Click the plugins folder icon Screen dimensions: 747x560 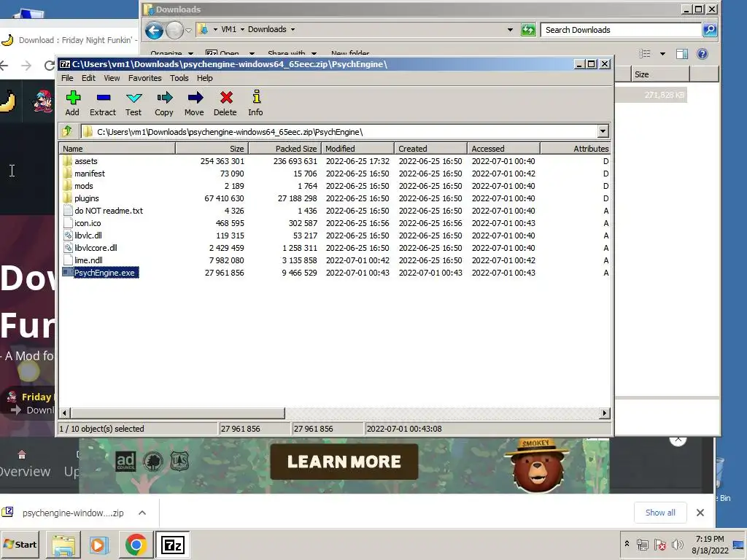pos(67,198)
